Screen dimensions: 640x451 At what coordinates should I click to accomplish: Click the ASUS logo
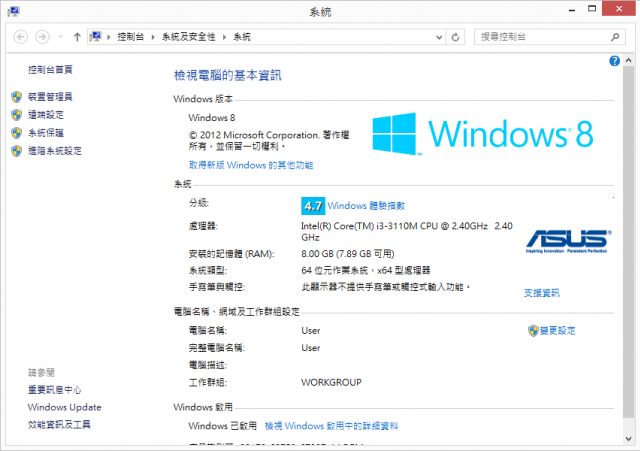(x=568, y=241)
